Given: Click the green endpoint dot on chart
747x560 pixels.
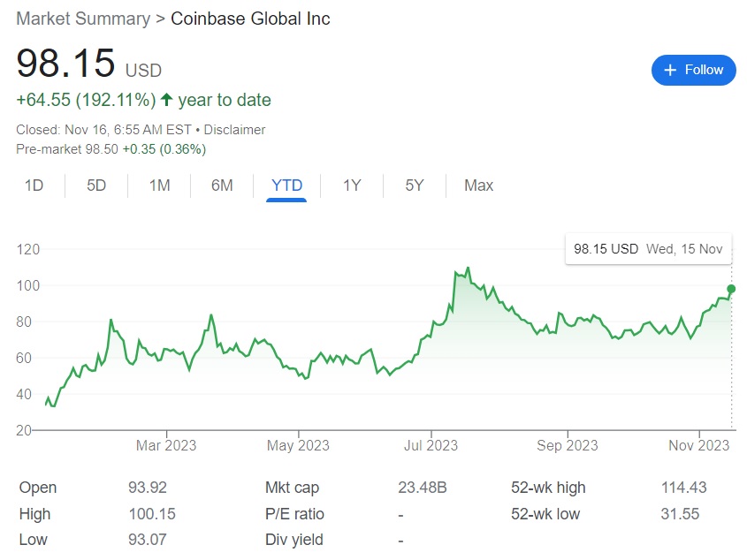Looking at the screenshot, I should point(731,289).
